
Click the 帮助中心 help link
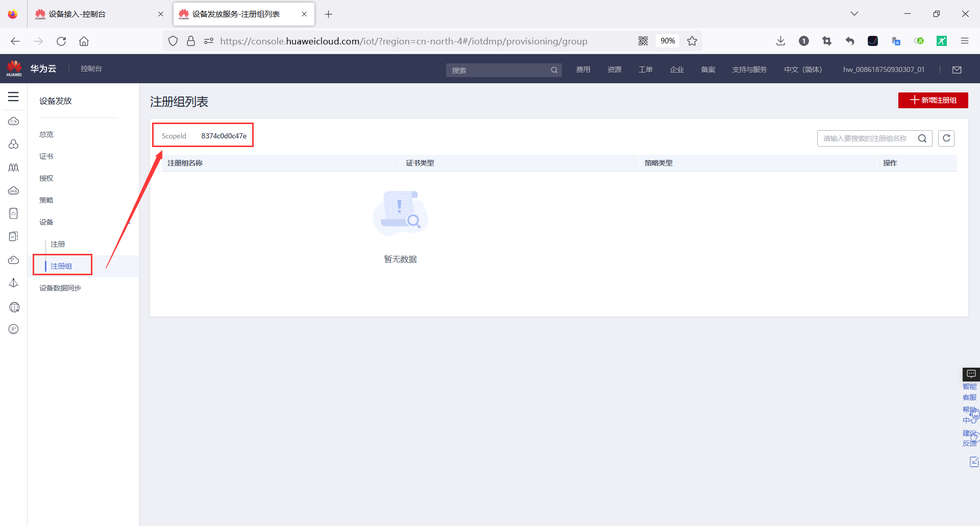pos(970,415)
